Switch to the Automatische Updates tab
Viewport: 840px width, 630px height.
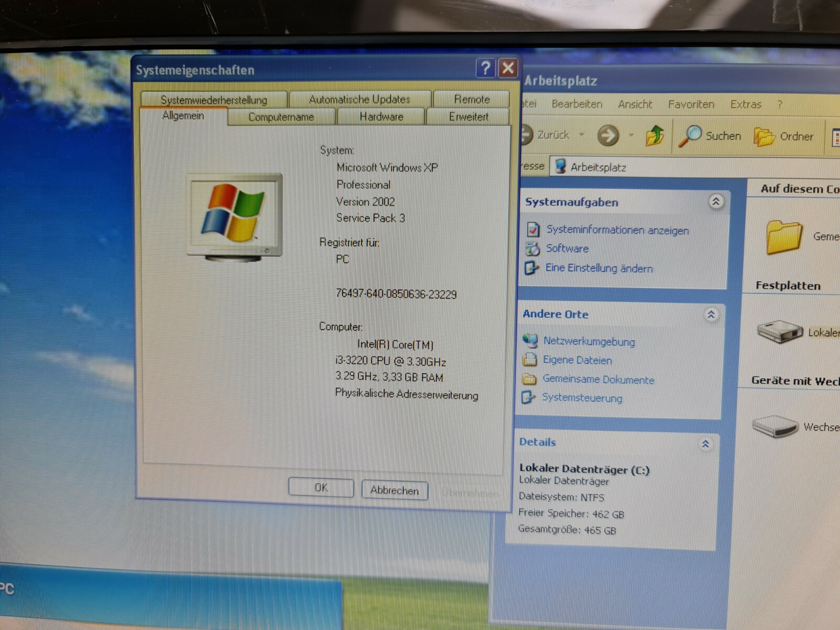click(x=360, y=99)
